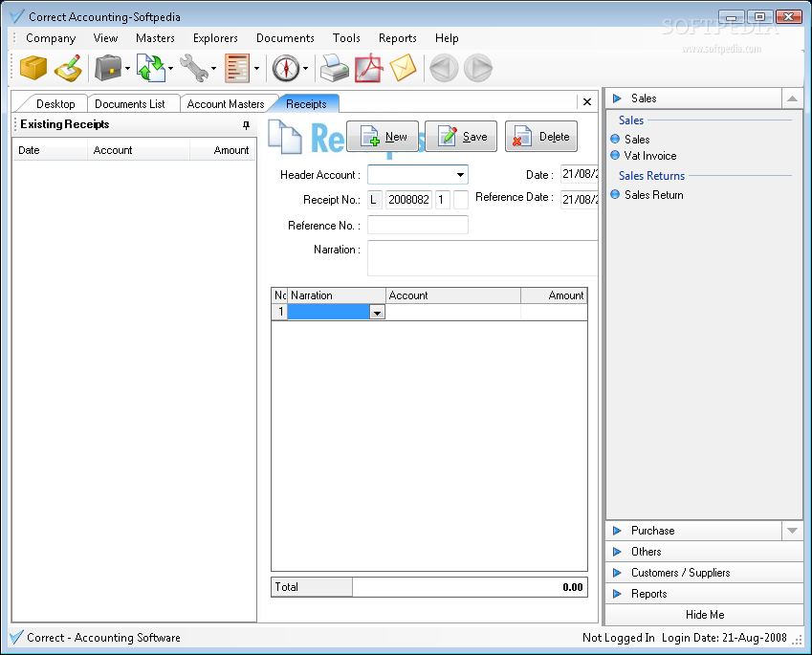This screenshot has width=812, height=655.
Task: Click the up arrow beside Sales header
Action: pyautogui.click(x=792, y=98)
